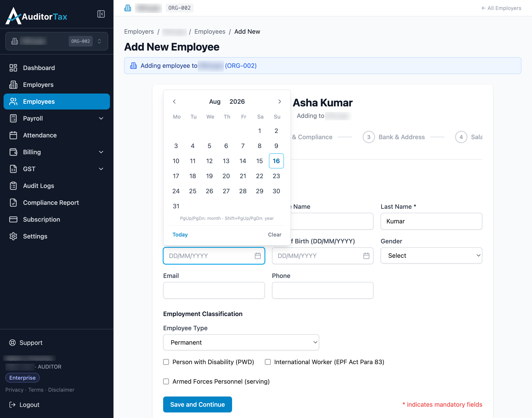Click the Enterprise plan badge
Viewport: 532px width, 418px height.
[23, 378]
